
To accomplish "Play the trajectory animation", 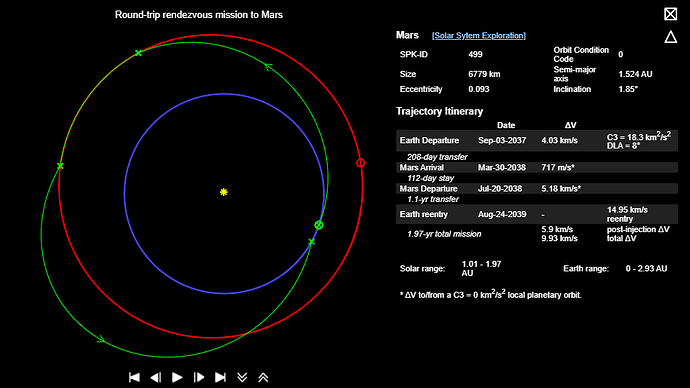I will [x=177, y=377].
